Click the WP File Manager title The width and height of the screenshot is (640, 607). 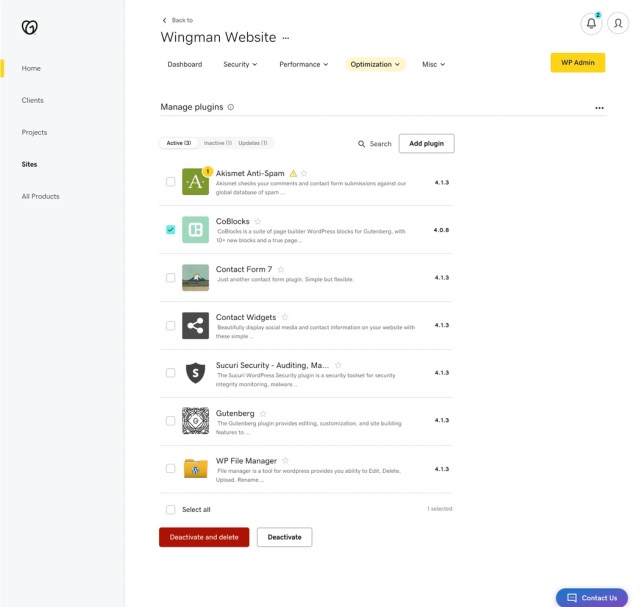(246, 461)
